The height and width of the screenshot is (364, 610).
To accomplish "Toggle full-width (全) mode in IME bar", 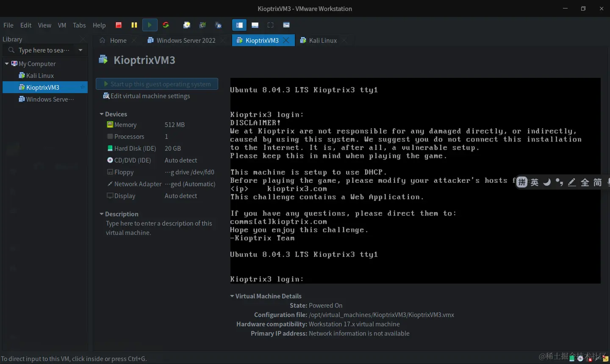I will click(x=585, y=182).
